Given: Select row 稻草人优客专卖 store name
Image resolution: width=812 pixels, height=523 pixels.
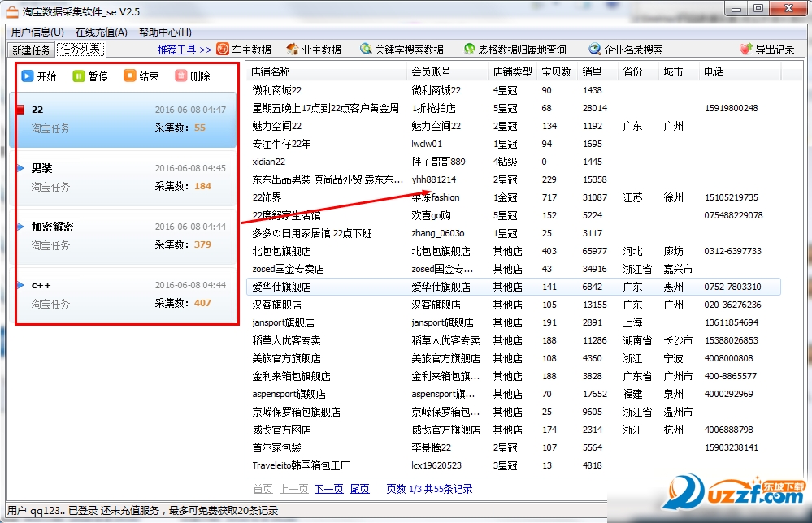Looking at the screenshot, I should (286, 340).
